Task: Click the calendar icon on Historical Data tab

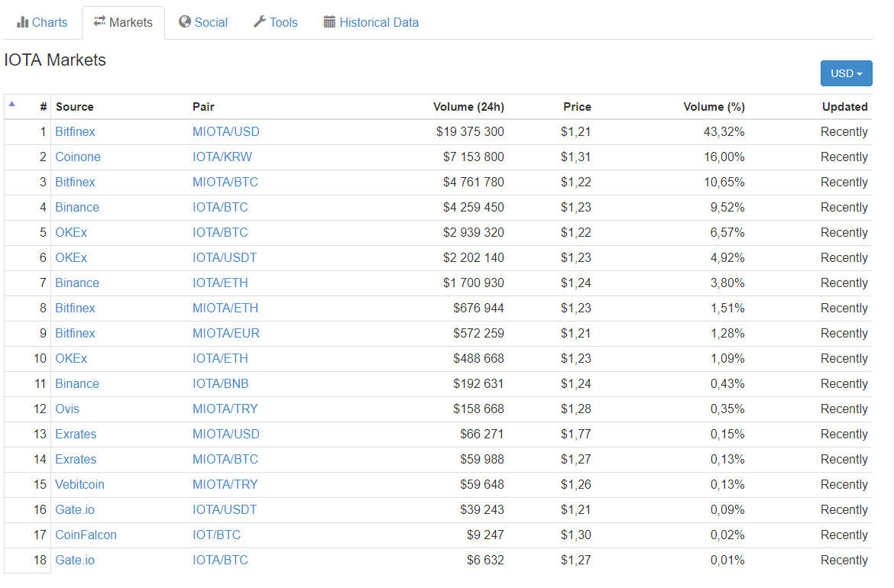Action: pos(329,22)
